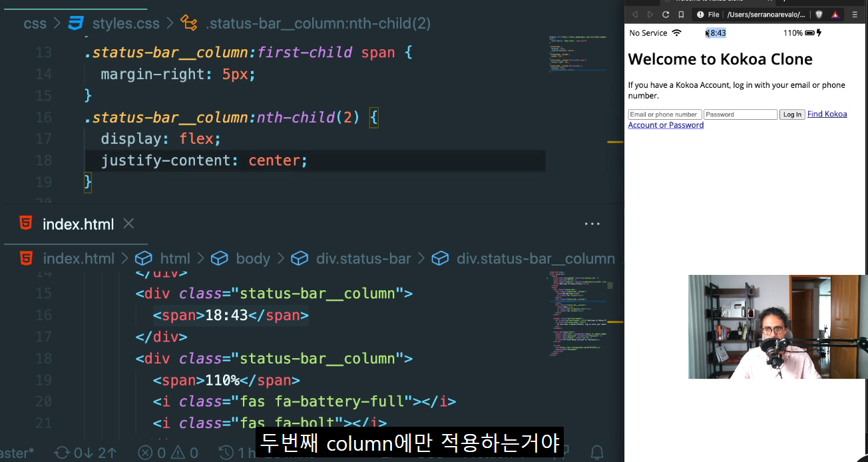Click the symbol icon before .status-bar__column breadcrumb
This screenshot has width=868, height=462.
tap(189, 24)
